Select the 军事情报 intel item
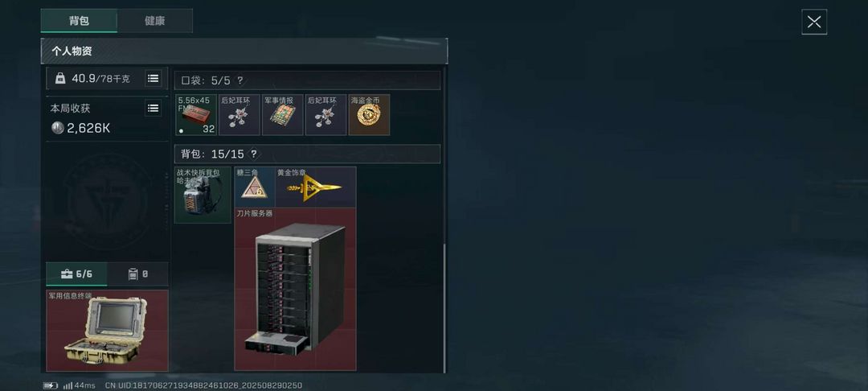Image resolution: width=868 pixels, height=391 pixels. (x=282, y=114)
